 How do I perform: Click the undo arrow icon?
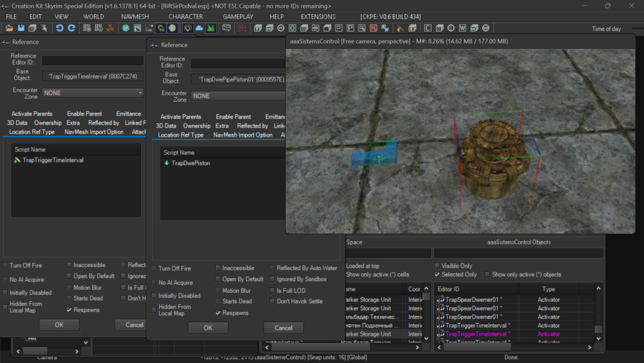point(59,28)
